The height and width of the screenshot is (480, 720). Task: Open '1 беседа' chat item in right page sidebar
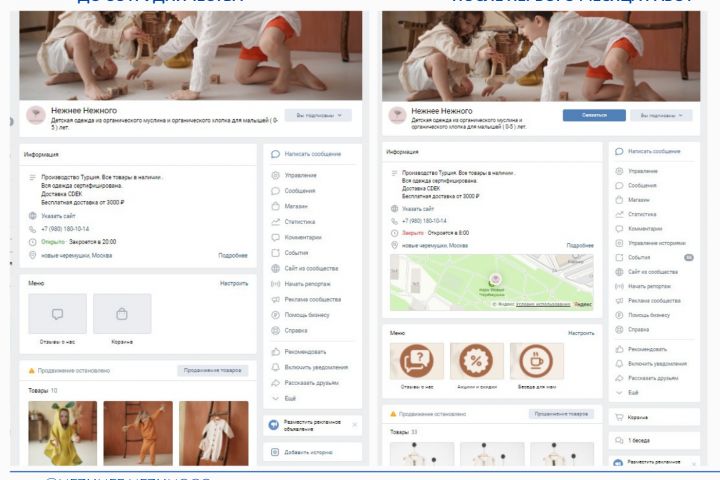tap(654, 440)
